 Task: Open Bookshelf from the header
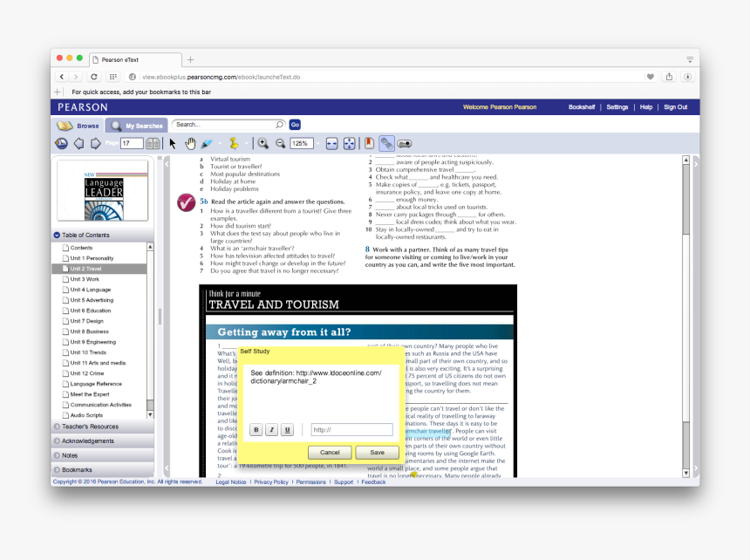582,107
